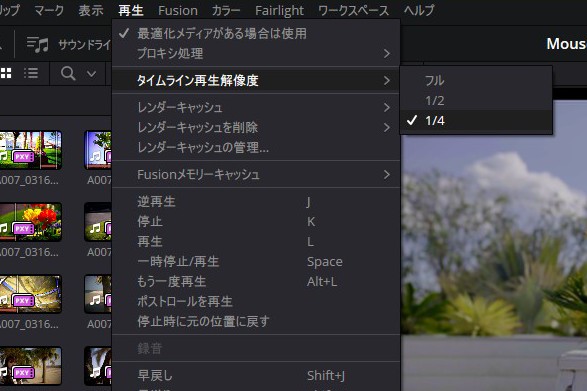Image resolution: width=587 pixels, height=391 pixels.
Task: Open the カラー menu
Action: pyautogui.click(x=226, y=10)
